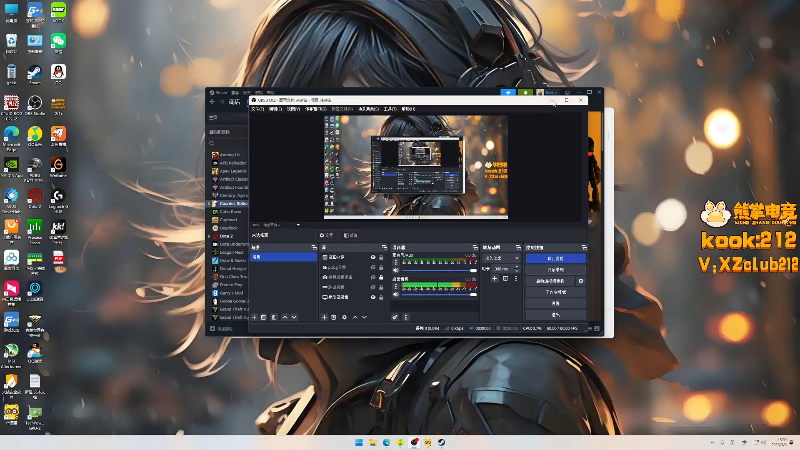Open the dropdown arrow below the preview
Screen dimensions: 800x450
click(298, 225)
